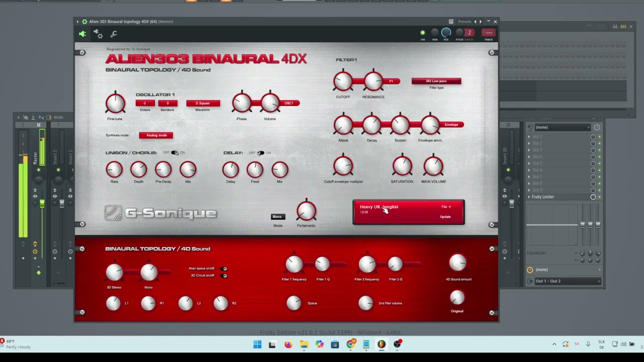
Task: Open the wrench settings icon
Action: point(114,34)
